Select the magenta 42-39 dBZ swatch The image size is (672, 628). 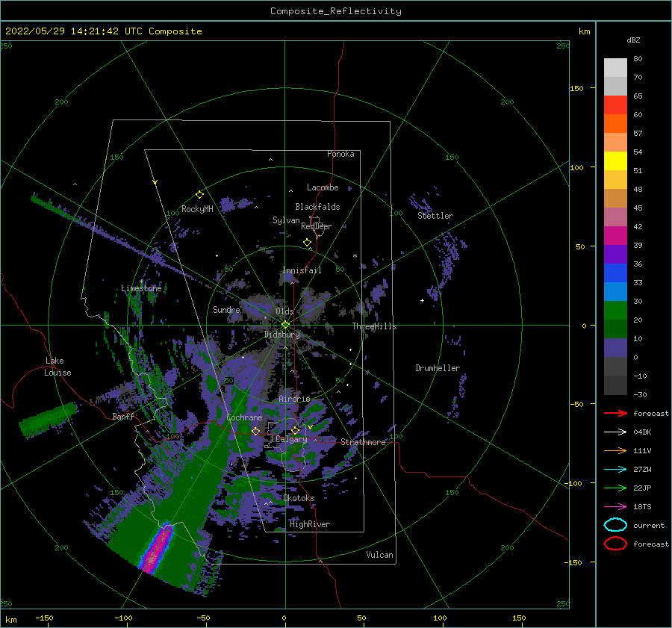(615, 236)
